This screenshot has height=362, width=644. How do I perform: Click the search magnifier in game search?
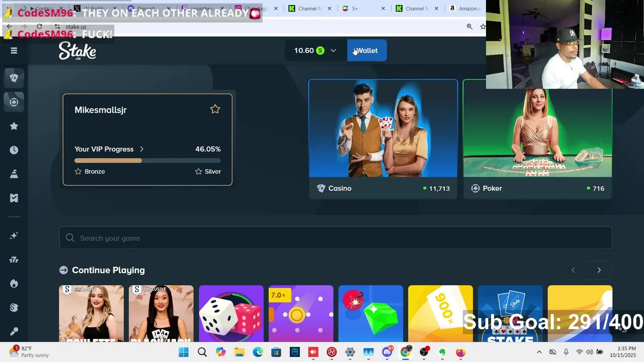[70, 238]
